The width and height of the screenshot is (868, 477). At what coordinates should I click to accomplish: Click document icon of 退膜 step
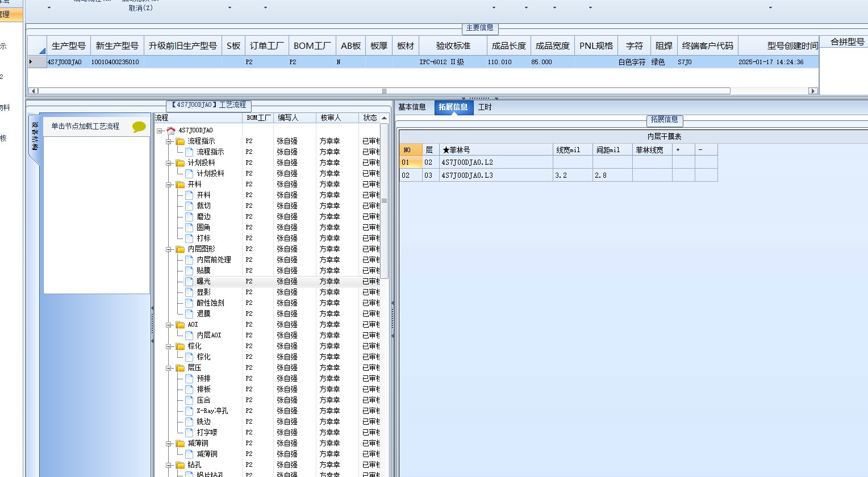[x=189, y=314]
